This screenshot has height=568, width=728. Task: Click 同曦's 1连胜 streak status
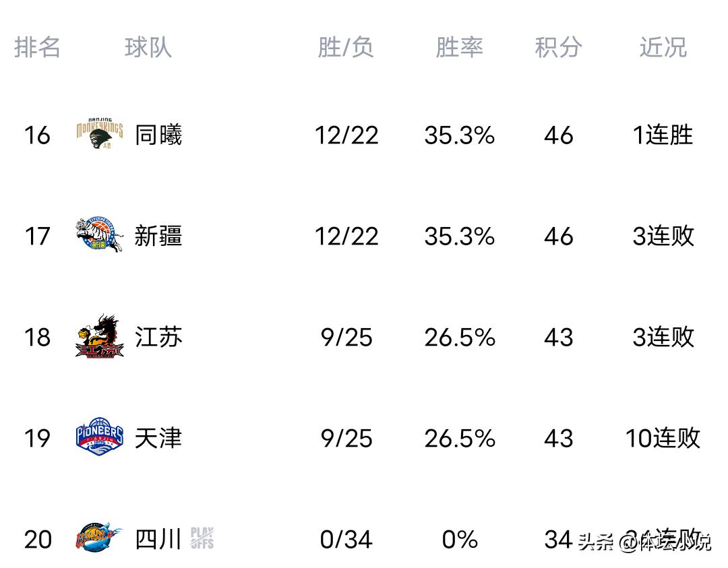pos(663,135)
